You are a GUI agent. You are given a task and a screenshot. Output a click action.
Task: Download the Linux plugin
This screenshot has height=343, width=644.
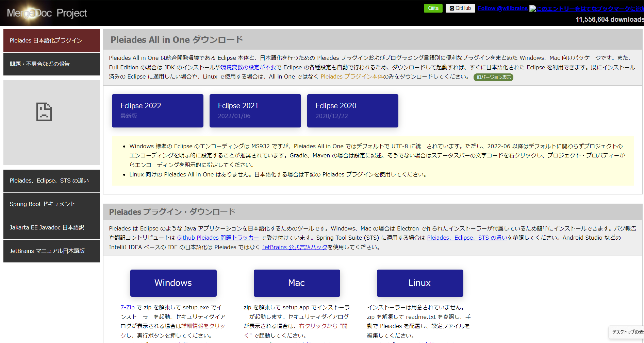pos(420,283)
